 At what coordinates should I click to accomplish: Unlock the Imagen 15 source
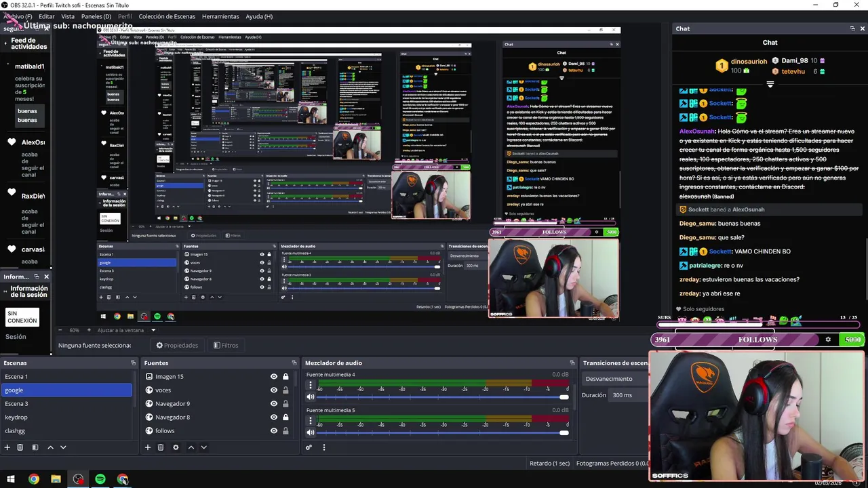pyautogui.click(x=285, y=377)
